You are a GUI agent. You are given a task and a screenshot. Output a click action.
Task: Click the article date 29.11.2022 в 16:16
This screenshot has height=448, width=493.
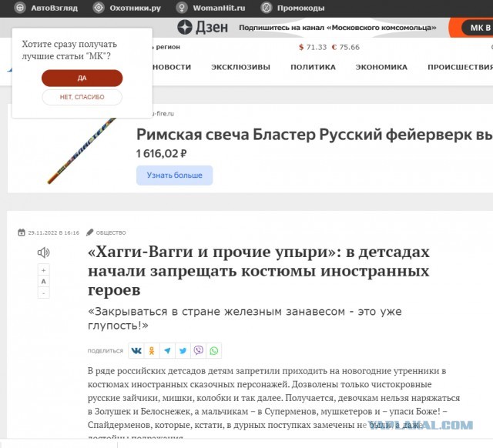[53, 232]
